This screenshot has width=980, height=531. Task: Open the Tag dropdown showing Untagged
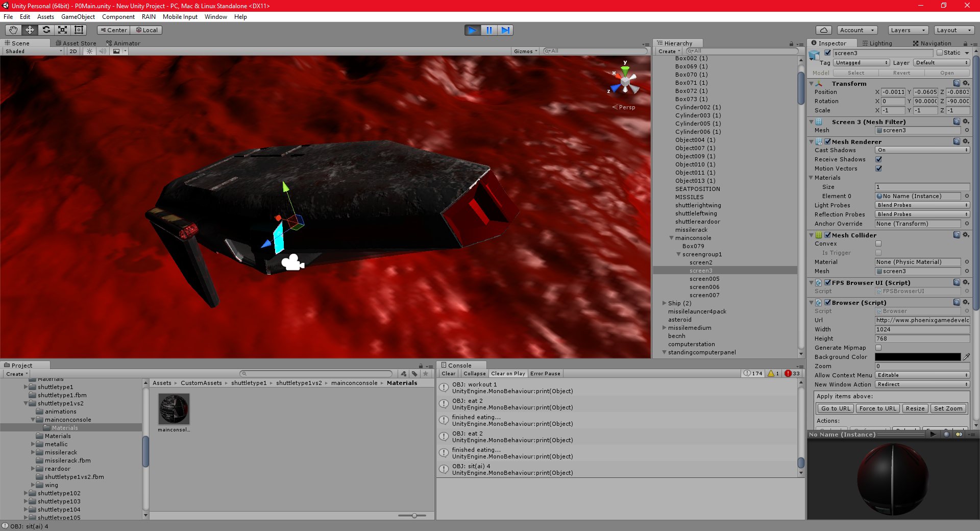861,62
